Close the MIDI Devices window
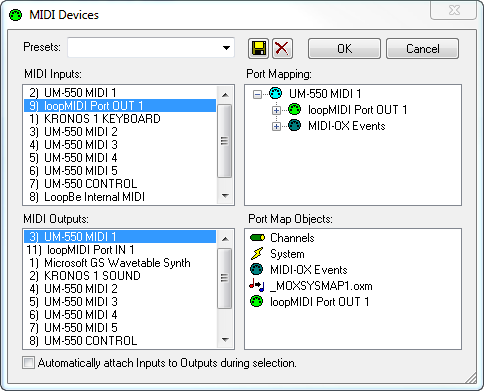The width and height of the screenshot is (484, 391). [x=454, y=10]
